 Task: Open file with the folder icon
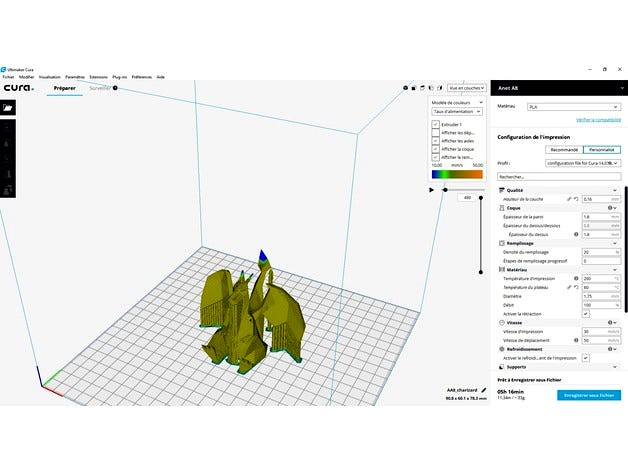[7, 108]
